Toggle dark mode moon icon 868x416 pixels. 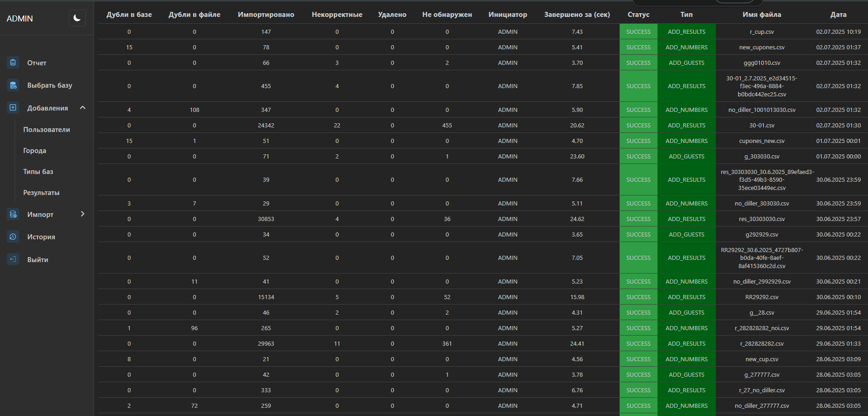point(77,18)
